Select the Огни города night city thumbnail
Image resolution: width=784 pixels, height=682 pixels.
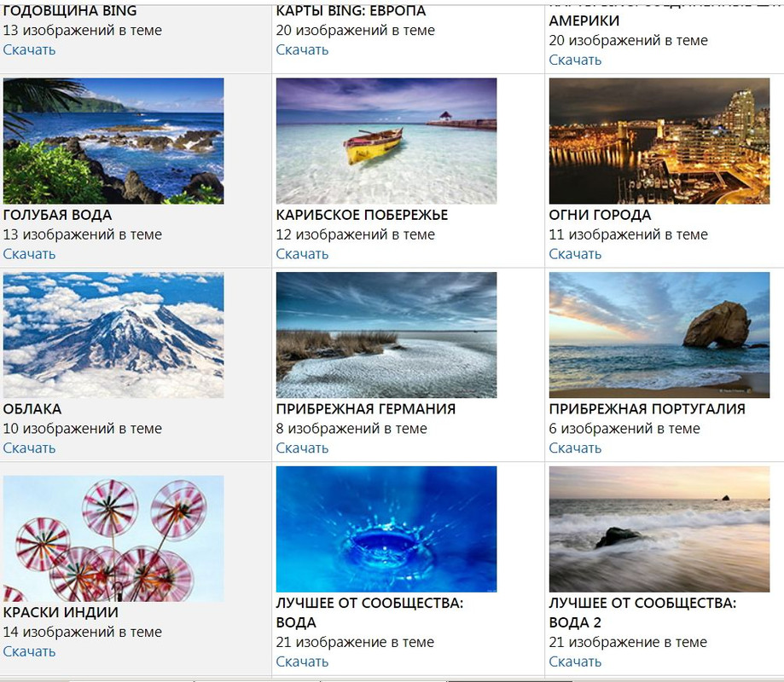[659, 141]
